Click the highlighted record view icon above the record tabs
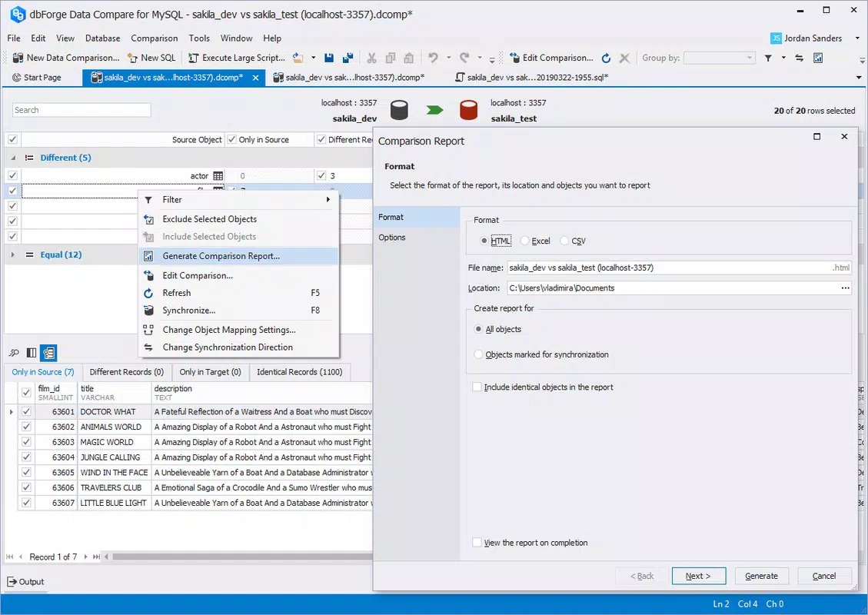Image resolution: width=868 pixels, height=615 pixels. click(48, 353)
